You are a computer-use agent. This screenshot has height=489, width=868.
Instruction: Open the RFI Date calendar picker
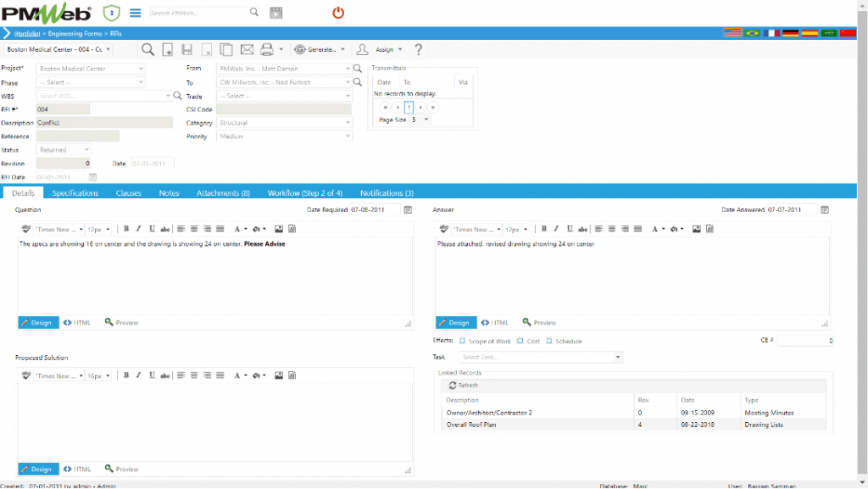(92, 177)
